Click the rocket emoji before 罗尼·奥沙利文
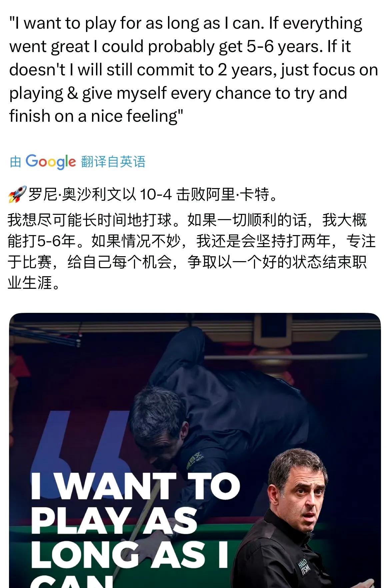Screen dimensions: 390x588 point(17,194)
